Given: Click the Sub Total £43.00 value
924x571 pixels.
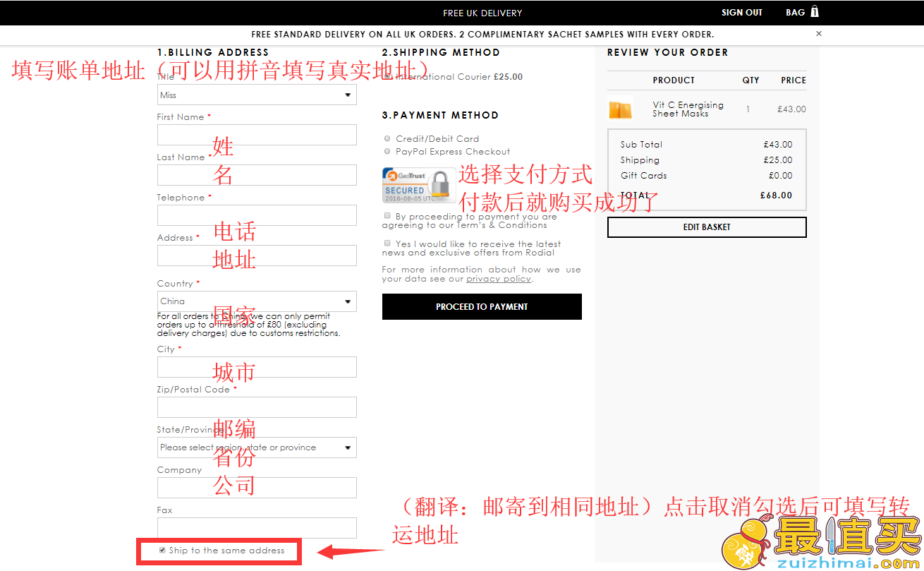Looking at the screenshot, I should coord(778,145).
